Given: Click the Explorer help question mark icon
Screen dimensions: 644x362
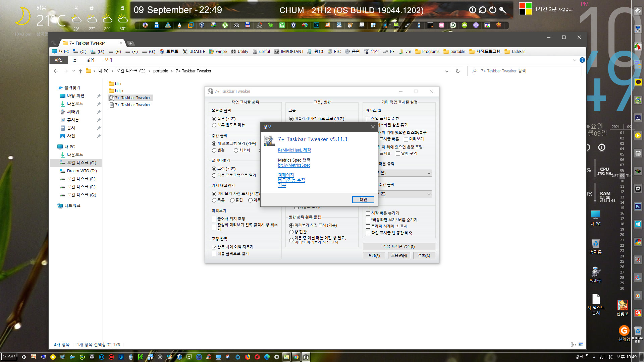Looking at the screenshot, I should coord(582,60).
